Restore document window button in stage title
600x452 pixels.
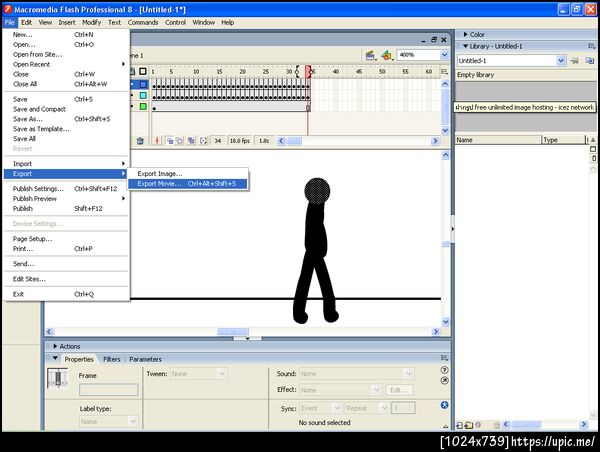point(434,40)
